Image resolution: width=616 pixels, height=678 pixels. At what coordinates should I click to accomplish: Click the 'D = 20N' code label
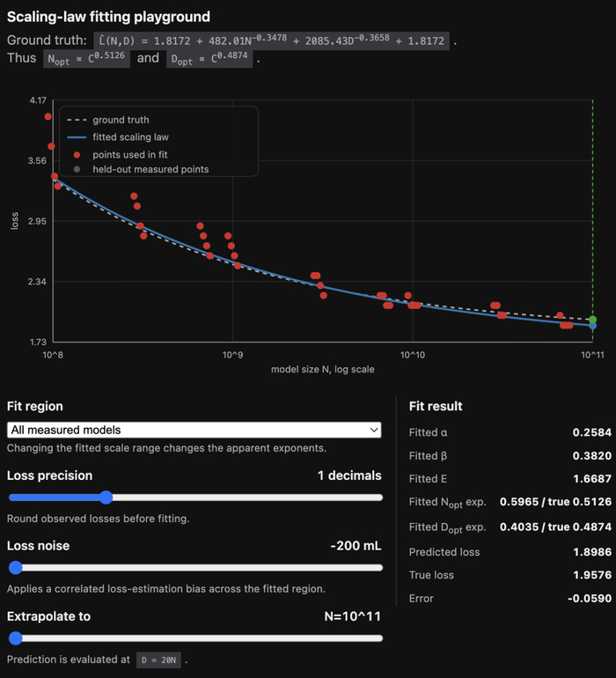[x=158, y=660]
